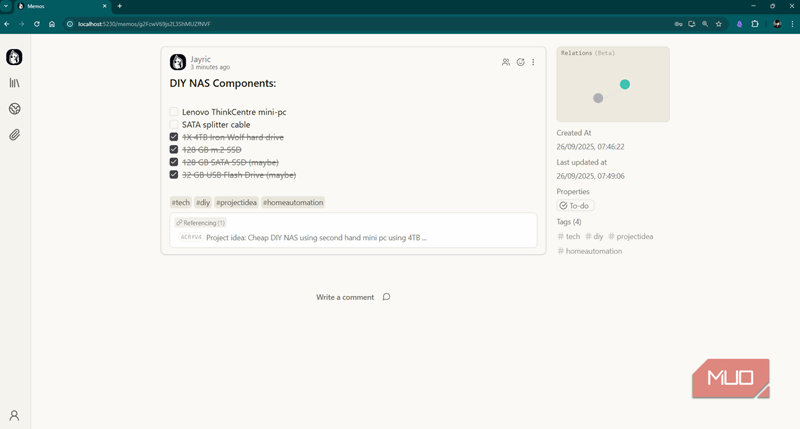Click the user profile icon at sidebar bottom
Screen dimensions: 800x429
[x=14, y=415]
